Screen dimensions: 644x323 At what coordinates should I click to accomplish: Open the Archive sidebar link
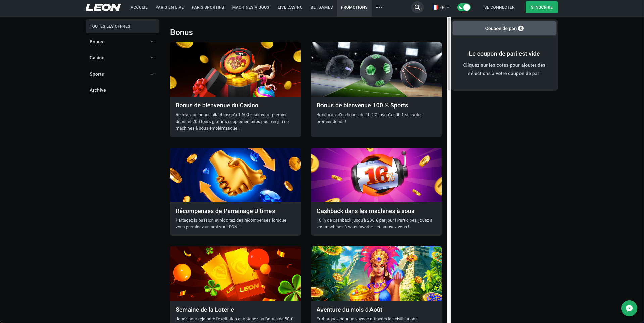(98, 90)
